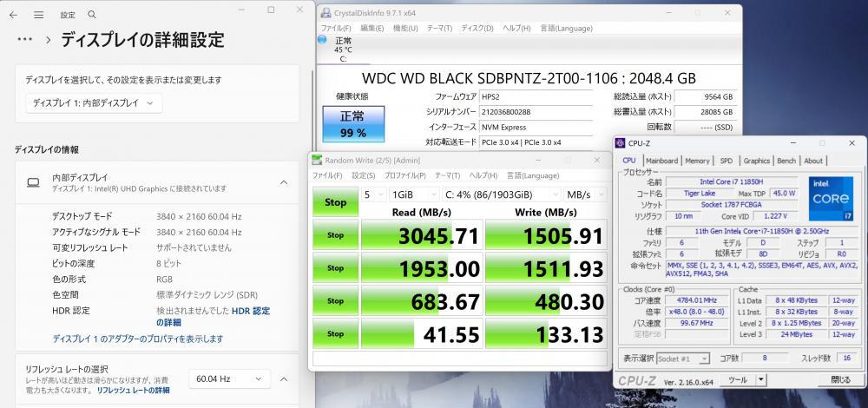Change the test count dropdown showing 5

click(x=373, y=194)
